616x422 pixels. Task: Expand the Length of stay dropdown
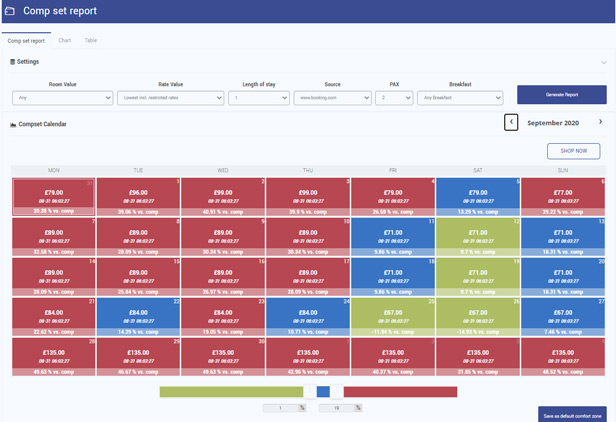pyautogui.click(x=258, y=98)
